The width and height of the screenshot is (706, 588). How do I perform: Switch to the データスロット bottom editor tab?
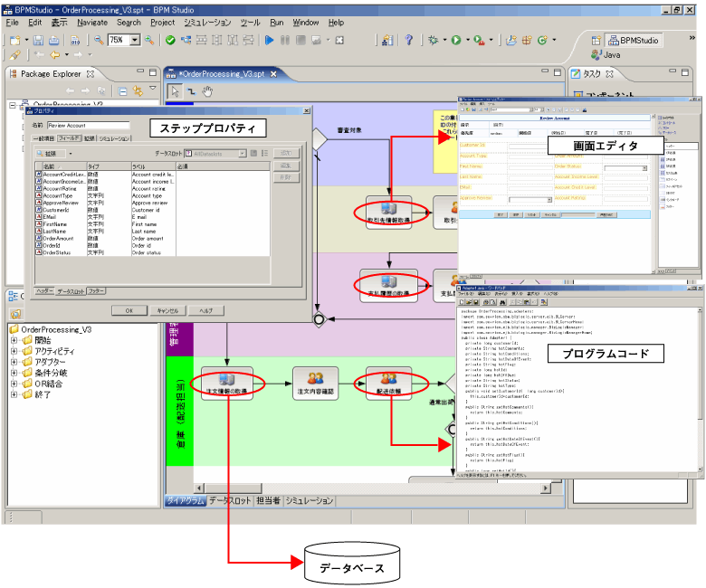point(230,501)
